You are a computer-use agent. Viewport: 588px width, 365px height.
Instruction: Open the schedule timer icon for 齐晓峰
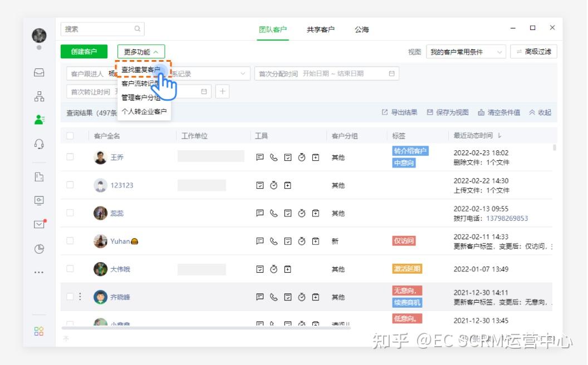[x=302, y=297]
